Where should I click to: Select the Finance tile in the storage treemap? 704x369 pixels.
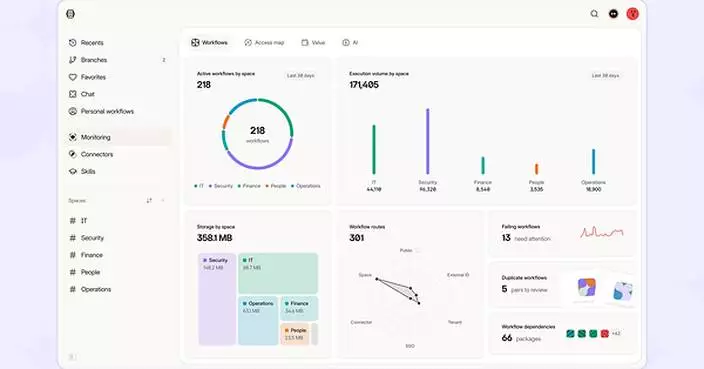299,308
